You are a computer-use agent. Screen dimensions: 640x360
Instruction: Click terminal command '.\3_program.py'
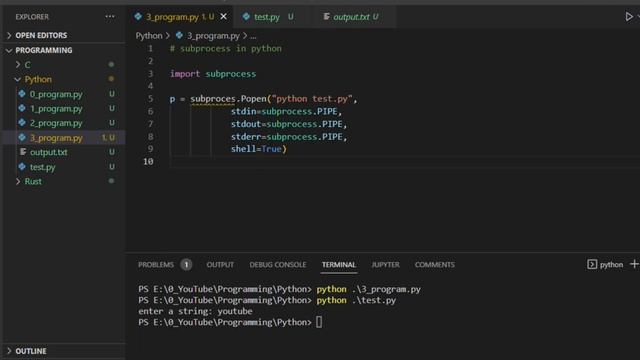click(x=386, y=289)
